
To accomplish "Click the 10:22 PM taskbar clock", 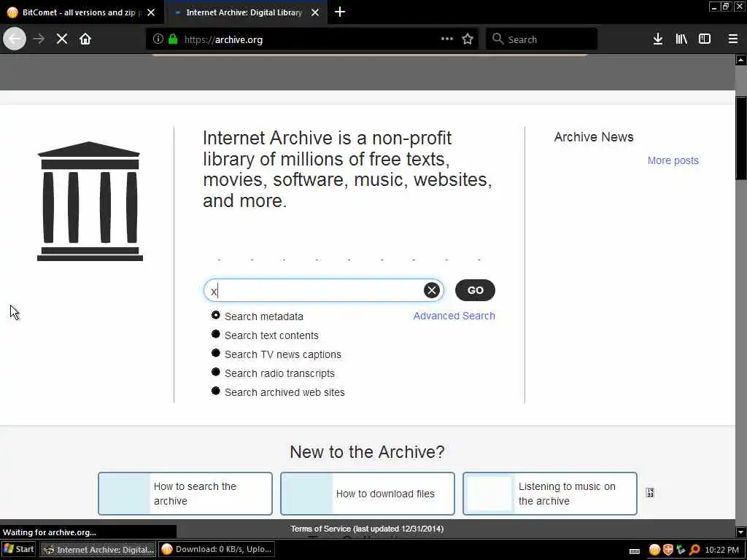I will pos(721,550).
